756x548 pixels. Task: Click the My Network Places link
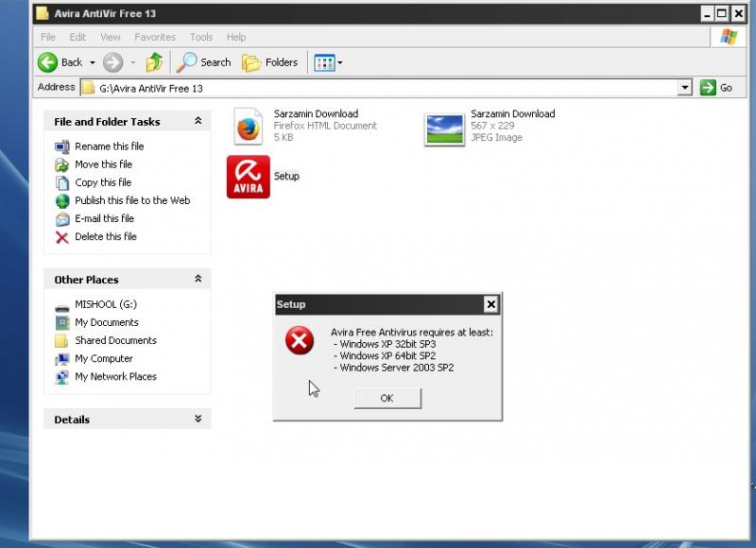(115, 376)
